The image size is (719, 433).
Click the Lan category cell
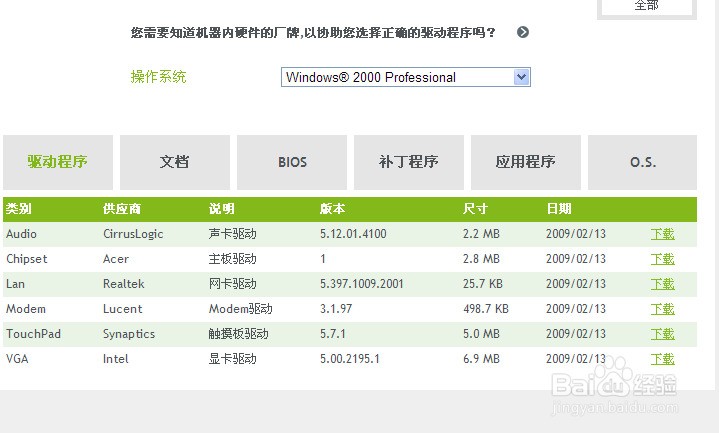point(15,284)
